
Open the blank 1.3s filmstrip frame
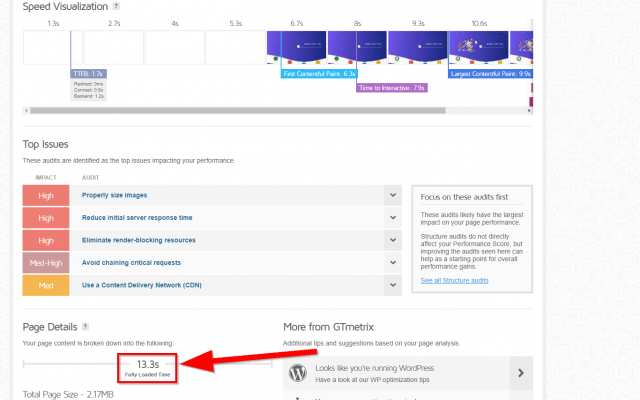53,47
